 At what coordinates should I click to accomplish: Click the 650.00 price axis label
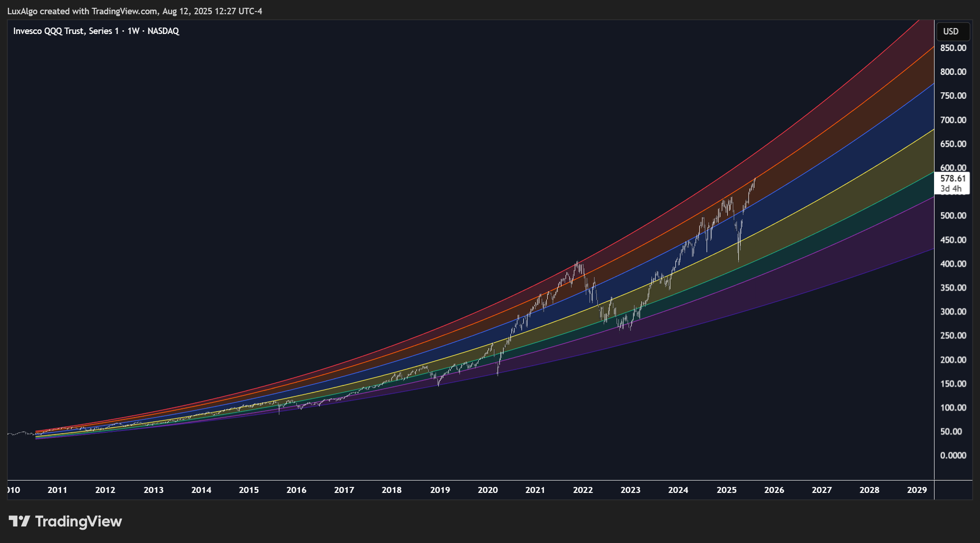click(x=953, y=144)
